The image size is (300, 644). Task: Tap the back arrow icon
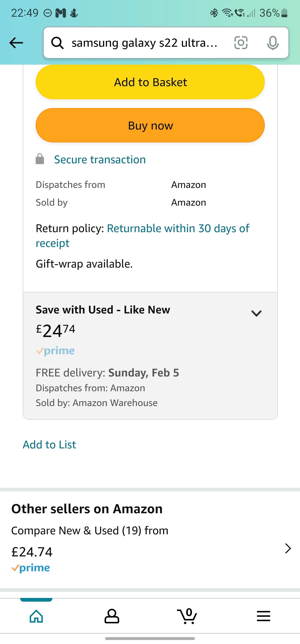(x=16, y=43)
